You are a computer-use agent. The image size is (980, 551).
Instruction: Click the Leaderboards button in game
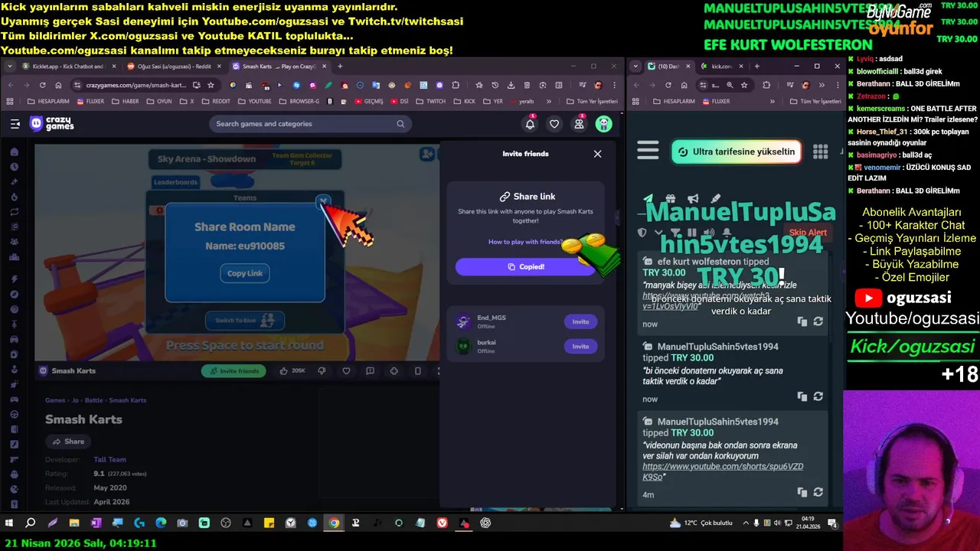point(175,182)
